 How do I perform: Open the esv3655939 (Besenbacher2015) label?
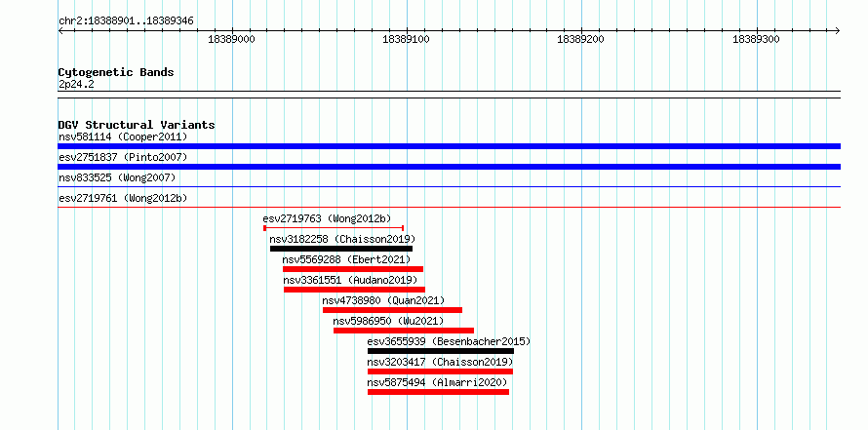coord(449,341)
